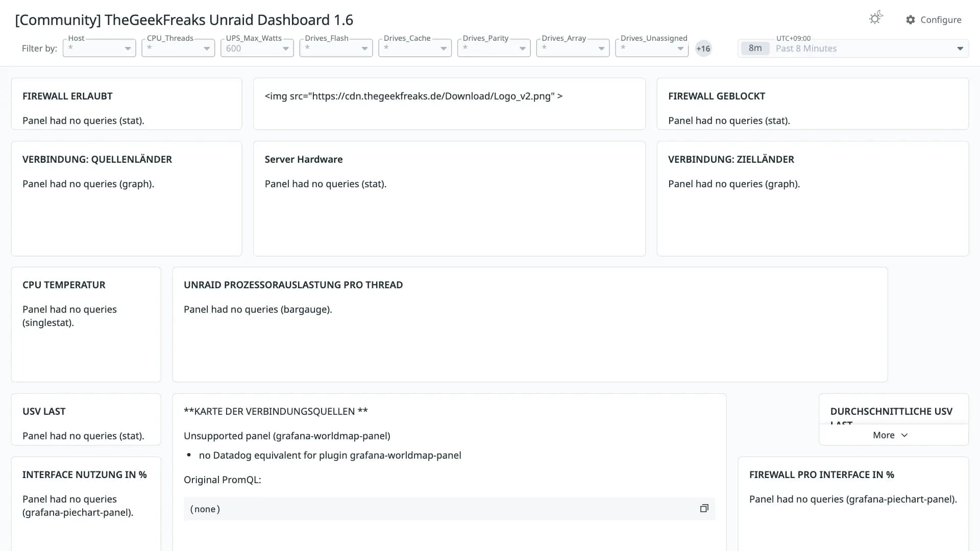
Task: Click the 8m time badge
Action: point(755,48)
